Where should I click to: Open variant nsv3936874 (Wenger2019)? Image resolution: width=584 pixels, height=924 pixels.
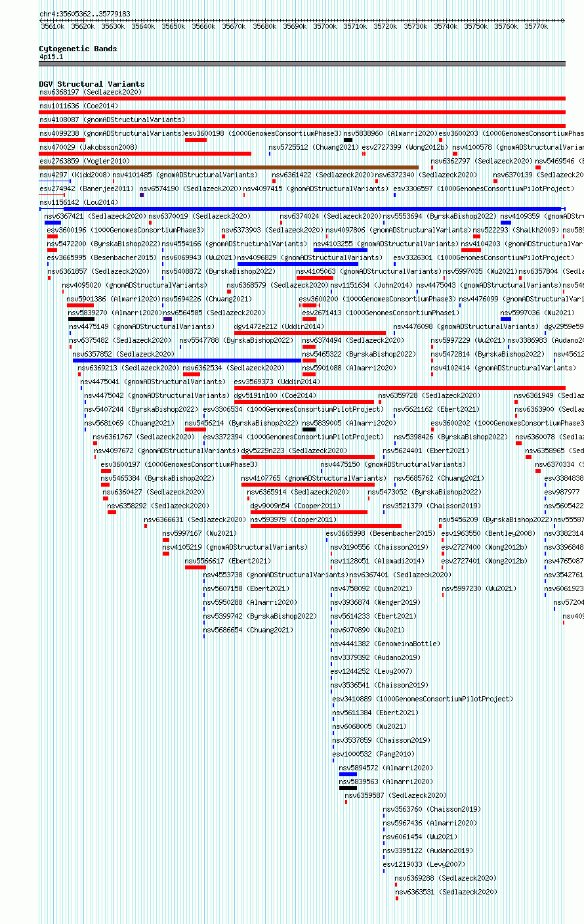pyautogui.click(x=375, y=602)
